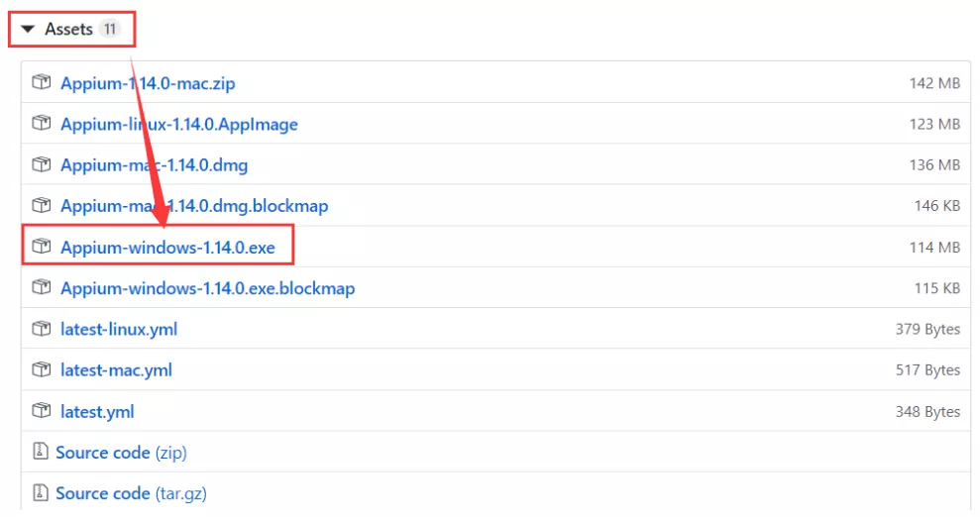Open latest.yml asset link

[97, 411]
